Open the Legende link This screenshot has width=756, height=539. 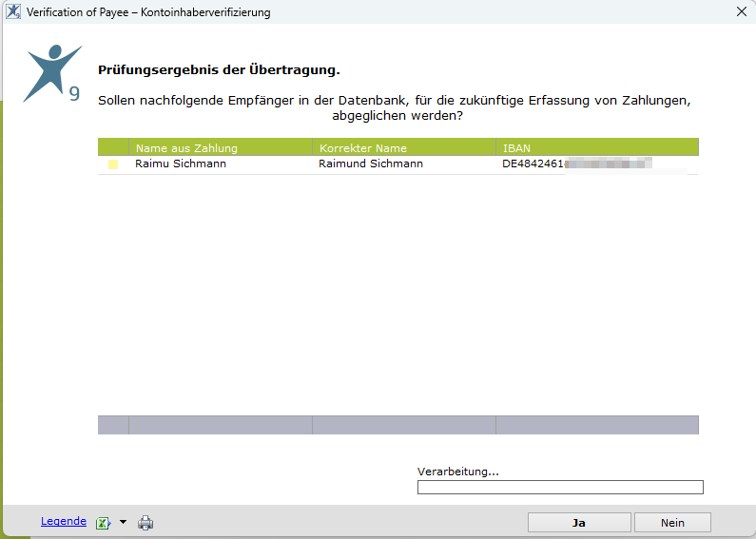click(64, 521)
